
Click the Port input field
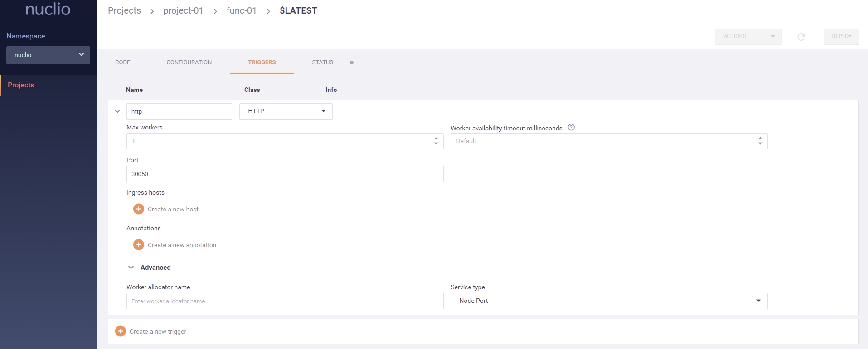point(285,174)
